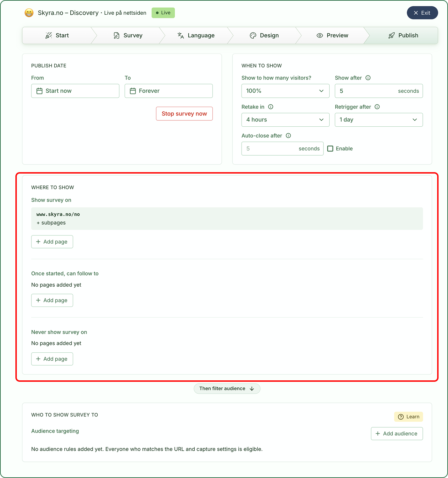Click the Live status badge

(x=163, y=13)
